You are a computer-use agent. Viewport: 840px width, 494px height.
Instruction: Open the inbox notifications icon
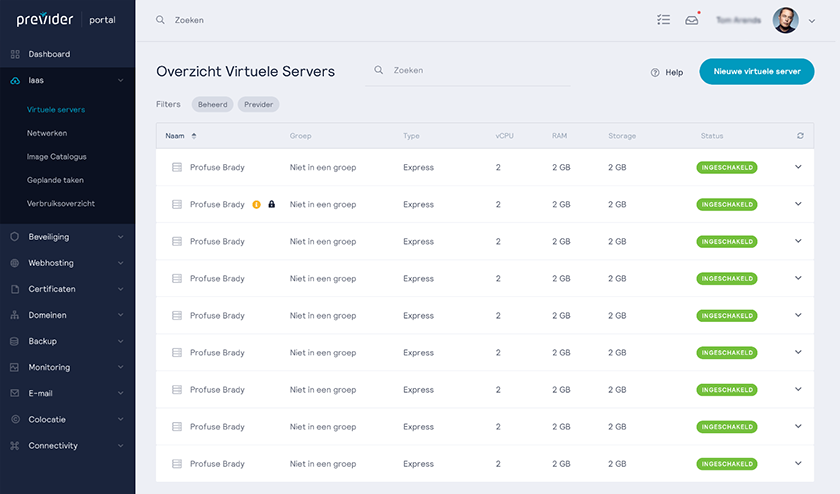coord(691,20)
